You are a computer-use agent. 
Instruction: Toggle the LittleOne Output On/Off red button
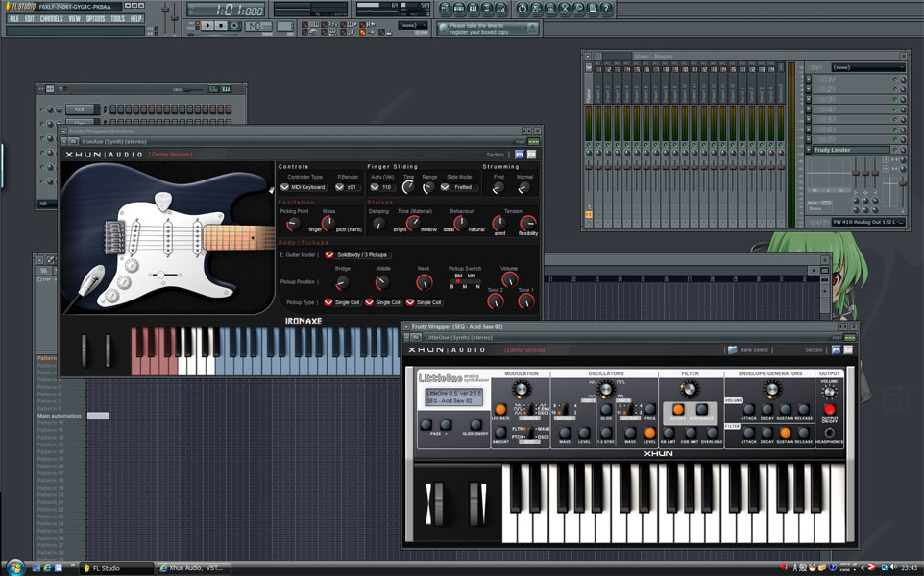830,409
